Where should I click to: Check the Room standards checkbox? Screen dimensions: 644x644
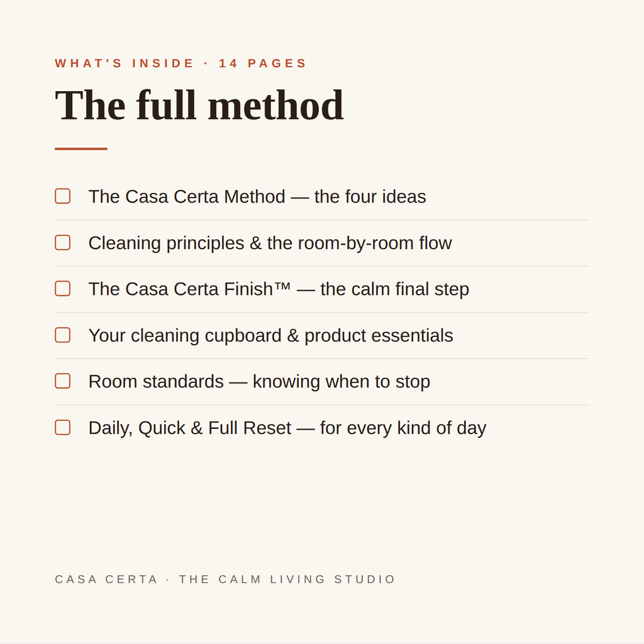coord(62,381)
